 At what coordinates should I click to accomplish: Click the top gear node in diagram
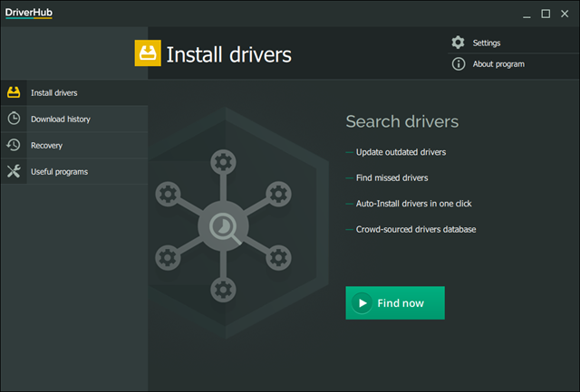pyautogui.click(x=222, y=163)
